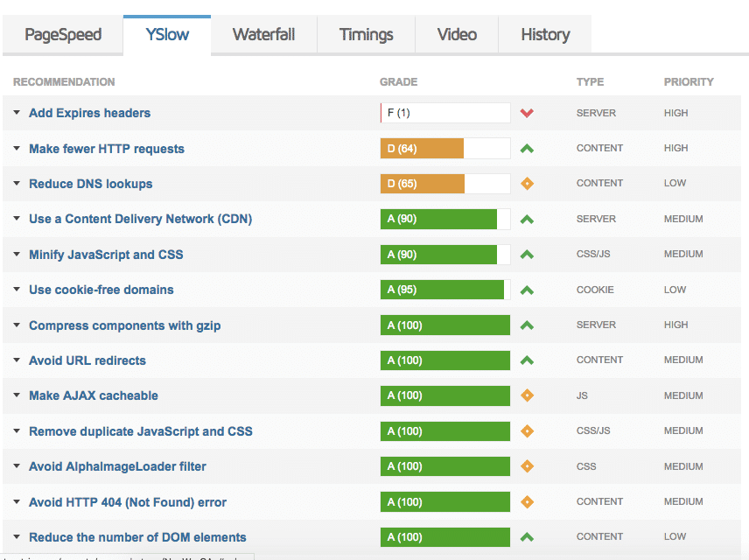Select the orange diamond beside Make AJAX cacheable
Screen dimensions: 749x560
(526, 395)
